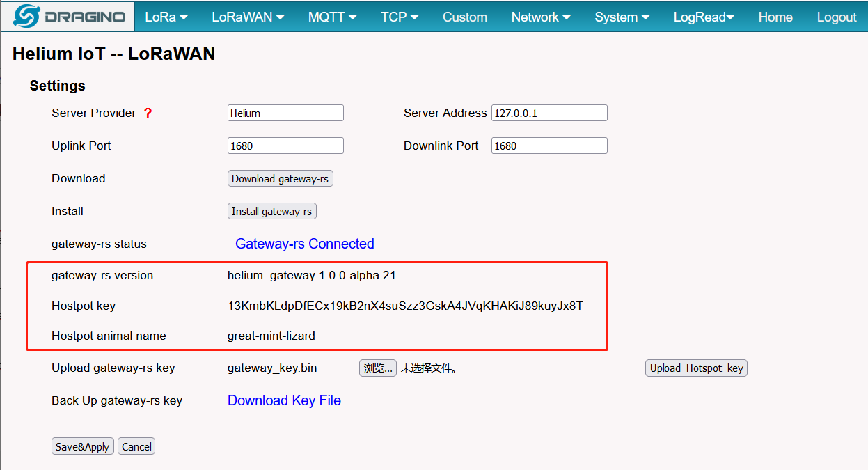
Task: Open the LoRa dropdown menu
Action: point(166,17)
